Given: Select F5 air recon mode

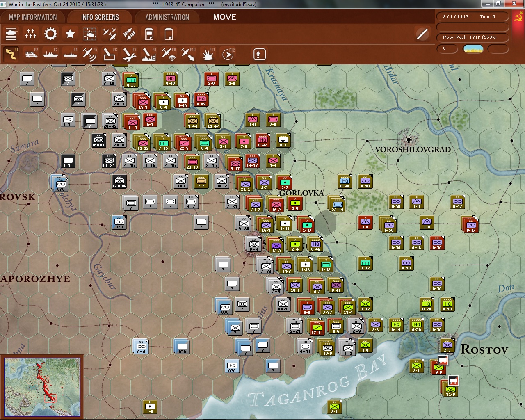Looking at the screenshot, I should 90,54.
